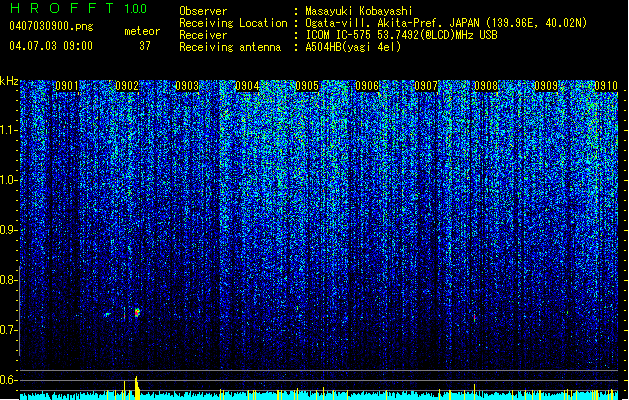The height and width of the screenshot is (400, 629).
Task: Click the 0908 time marker
Action: coord(486,86)
